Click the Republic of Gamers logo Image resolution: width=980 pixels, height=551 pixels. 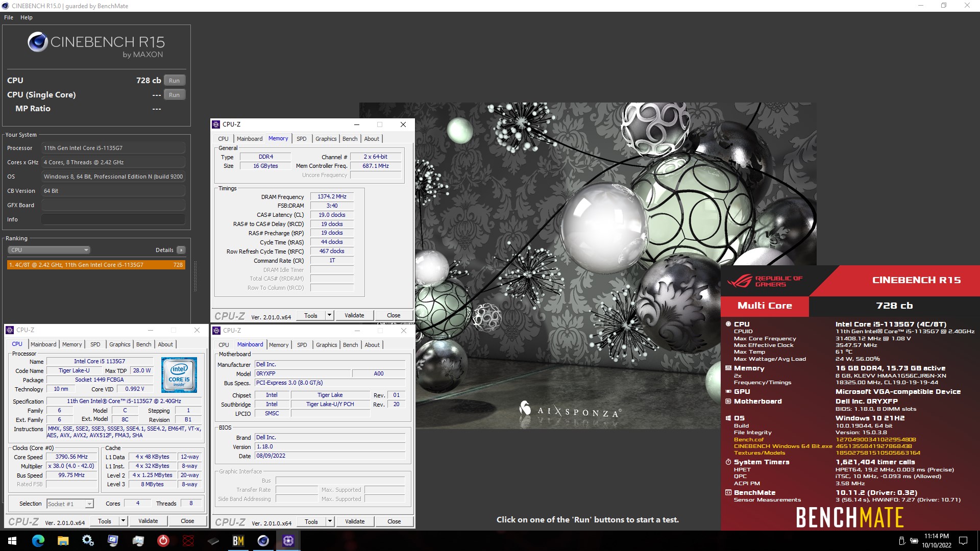765,281
